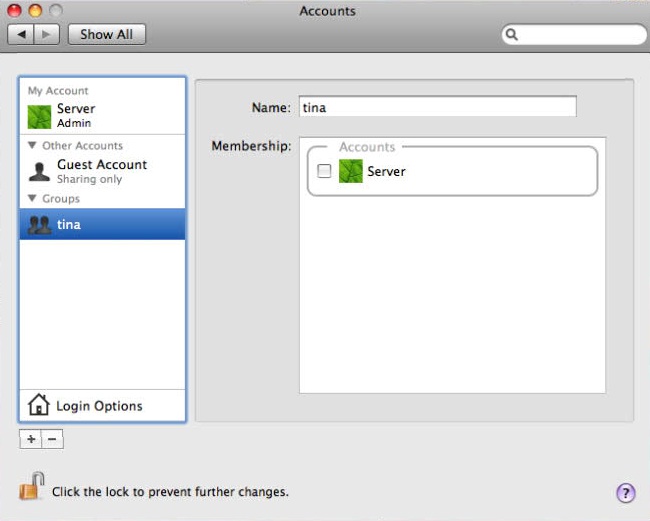Screen dimensions: 650x521
Task: Click the add account plus button
Action: [31, 439]
